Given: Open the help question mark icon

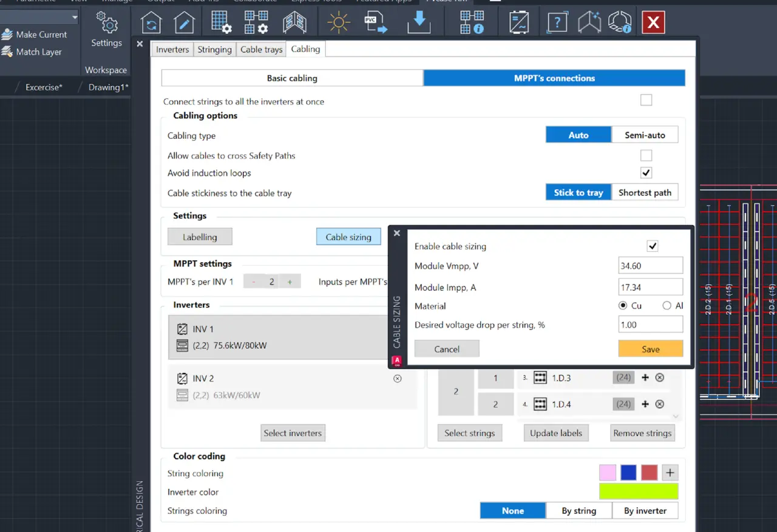Looking at the screenshot, I should coord(557,23).
